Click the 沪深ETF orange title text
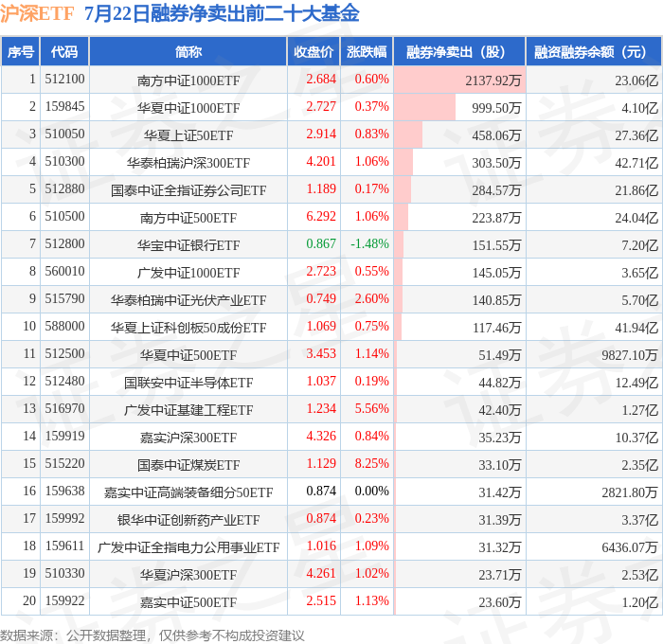The image size is (663, 644). (37, 13)
